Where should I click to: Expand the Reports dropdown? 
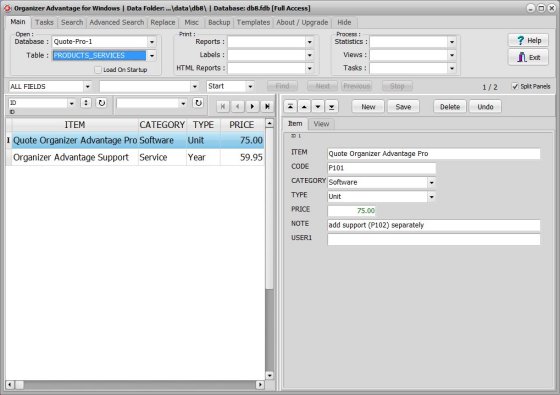tap(310, 42)
